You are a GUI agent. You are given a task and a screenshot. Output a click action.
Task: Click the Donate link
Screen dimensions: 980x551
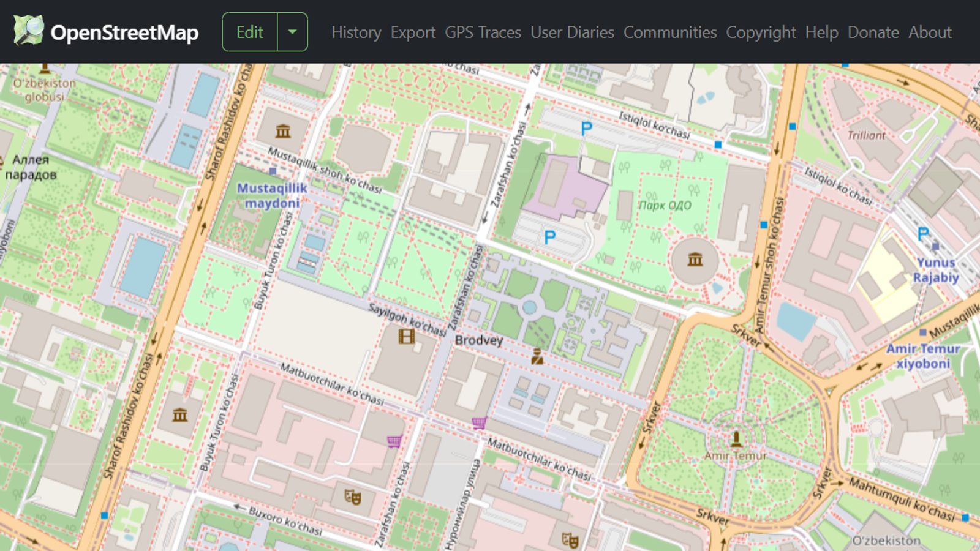click(873, 32)
